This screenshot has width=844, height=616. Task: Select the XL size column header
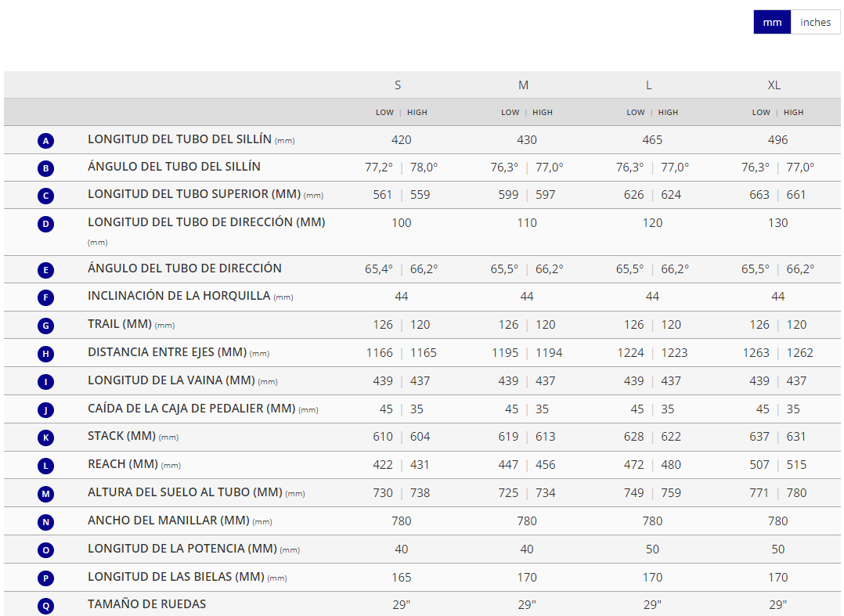pos(774,85)
